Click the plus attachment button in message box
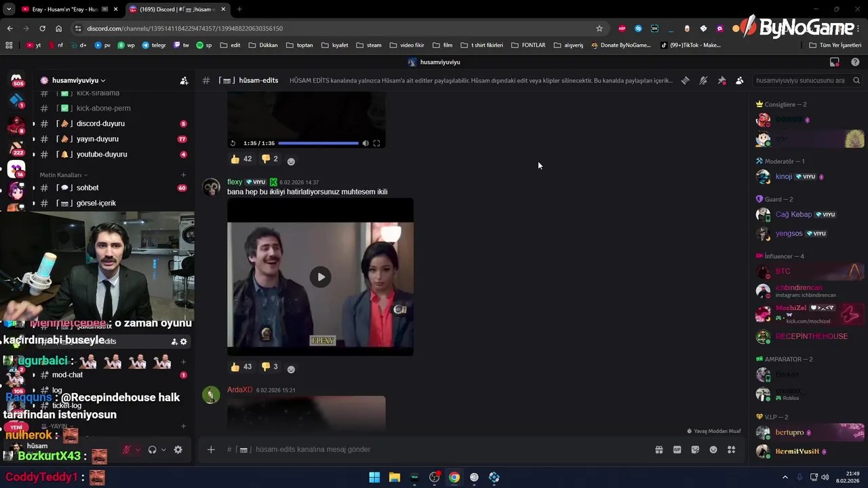The image size is (868, 488). [211, 449]
